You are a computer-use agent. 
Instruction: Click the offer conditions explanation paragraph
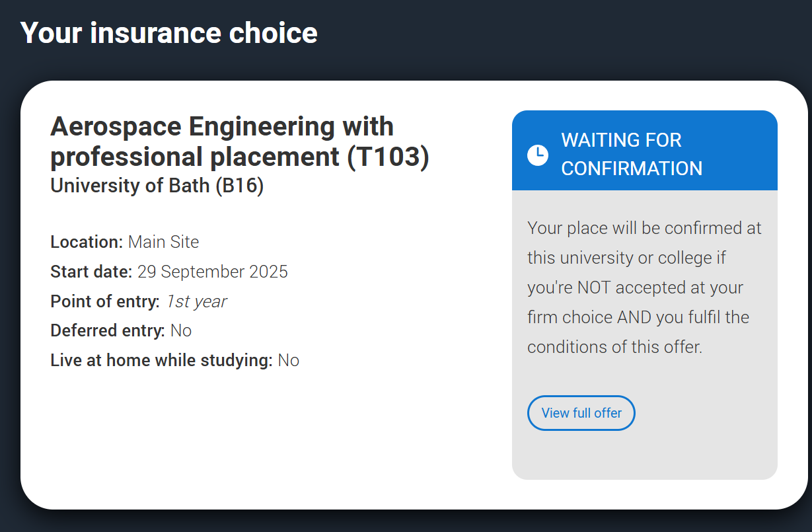tap(644, 287)
